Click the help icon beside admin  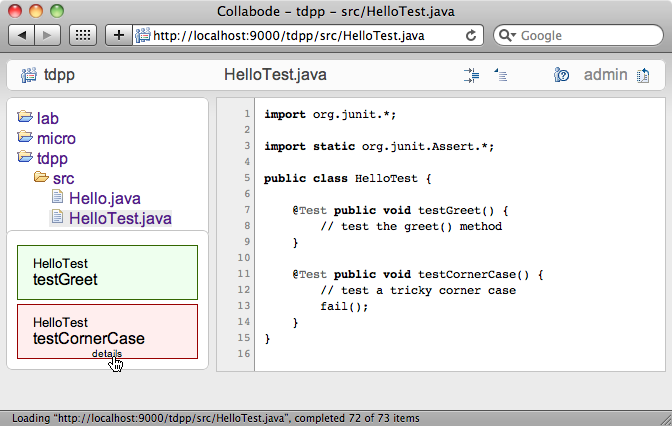(562, 75)
